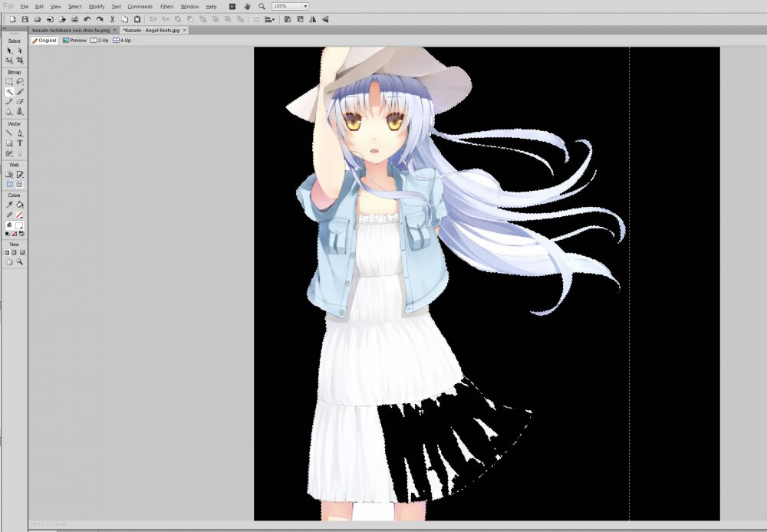Switch to Full Screen mode
The height and width of the screenshot is (532, 767).
pyautogui.click(x=21, y=252)
